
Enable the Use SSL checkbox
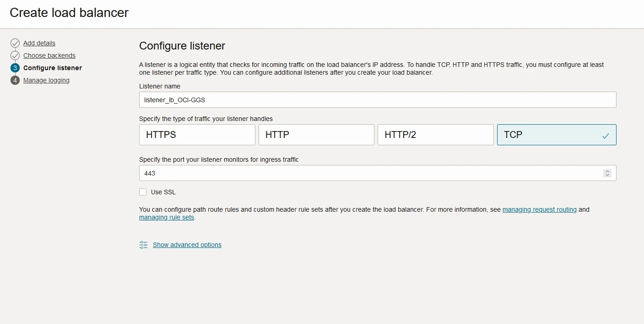143,192
